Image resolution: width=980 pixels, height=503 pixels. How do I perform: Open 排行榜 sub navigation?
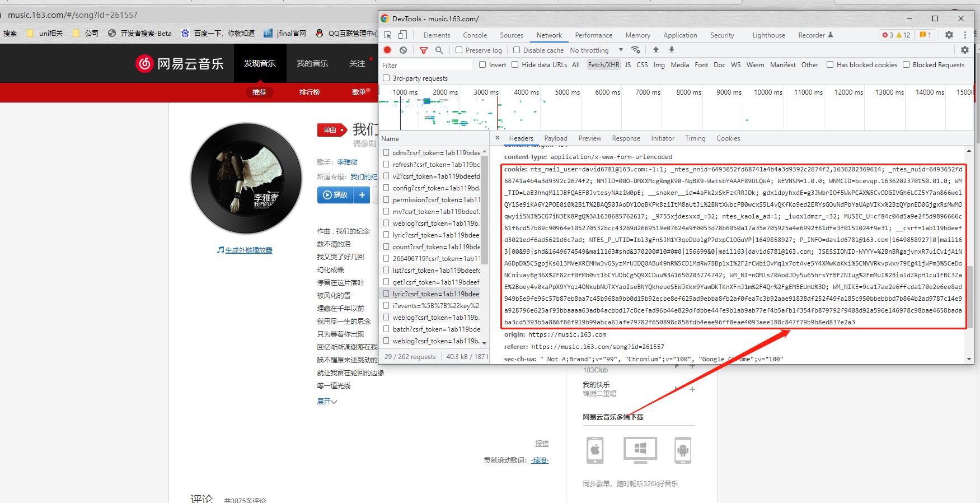pyautogui.click(x=310, y=92)
